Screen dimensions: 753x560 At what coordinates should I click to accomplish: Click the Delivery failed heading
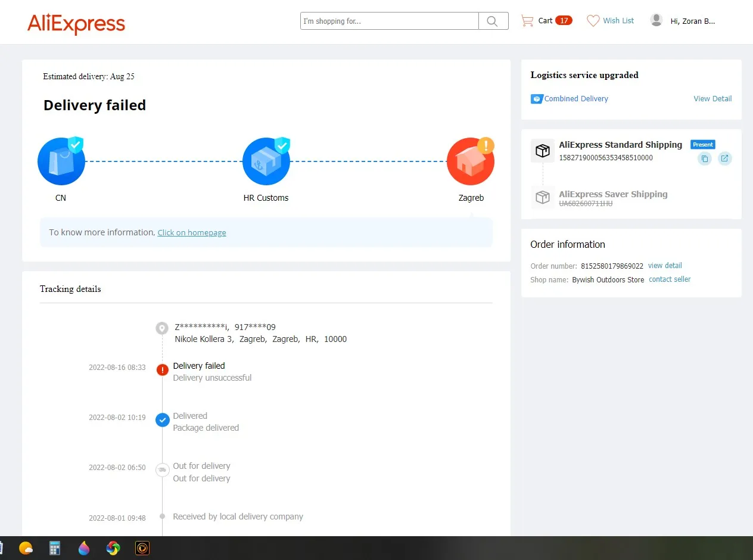coord(95,105)
